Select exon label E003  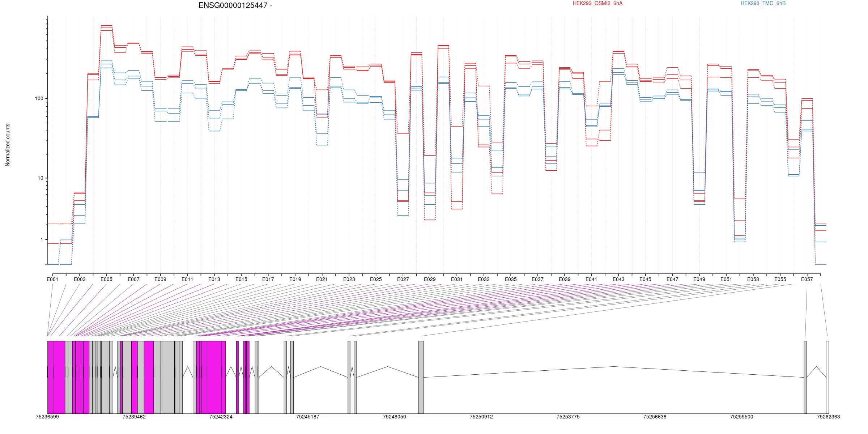(80, 279)
